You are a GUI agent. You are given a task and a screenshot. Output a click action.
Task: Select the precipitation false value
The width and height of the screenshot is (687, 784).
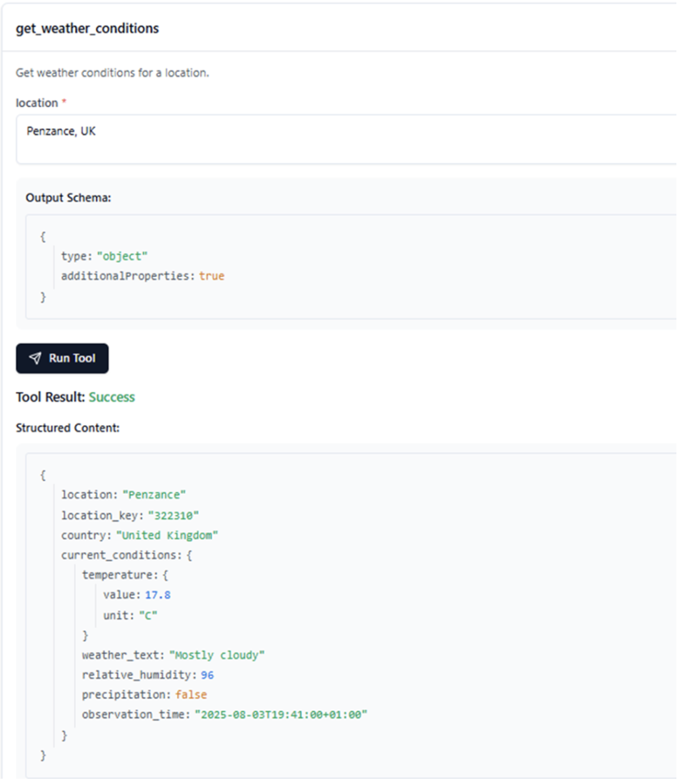click(x=191, y=695)
